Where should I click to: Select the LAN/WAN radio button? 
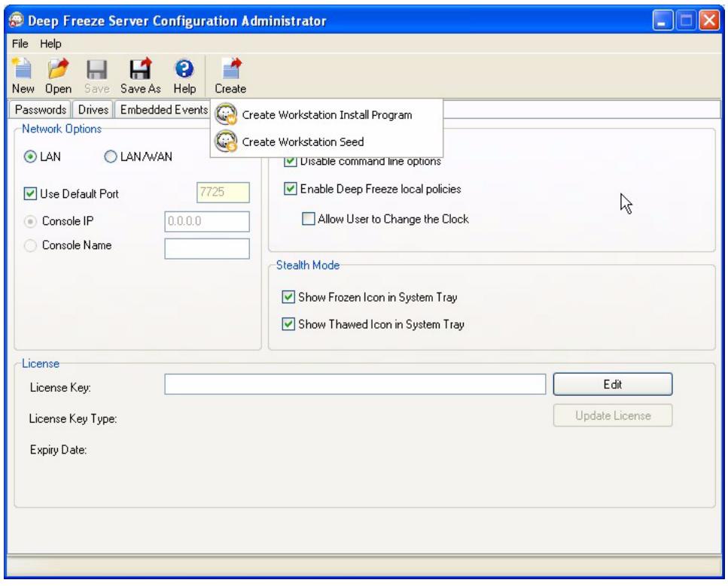(110, 156)
